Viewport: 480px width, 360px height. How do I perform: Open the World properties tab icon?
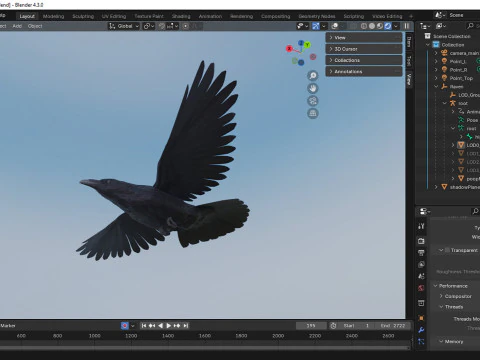(x=421, y=288)
